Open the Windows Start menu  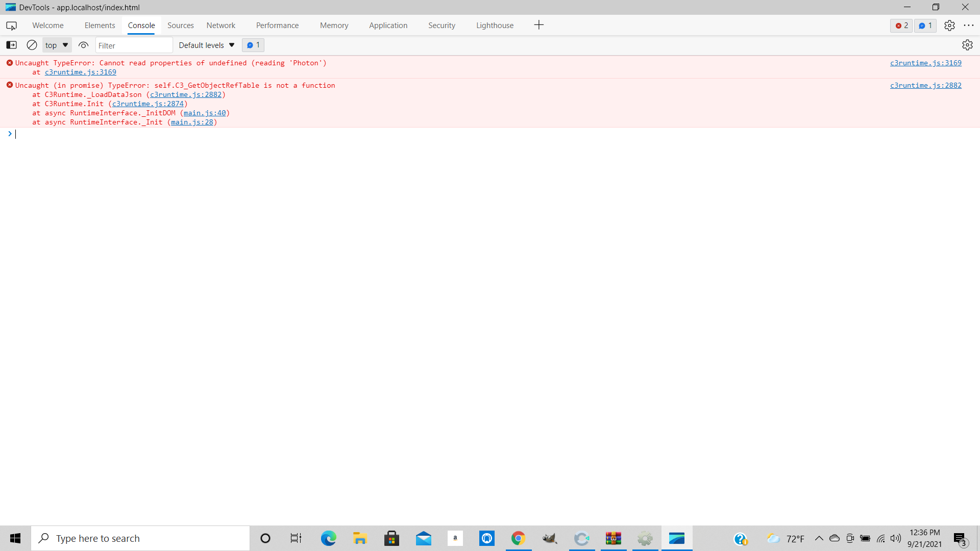coord(15,538)
